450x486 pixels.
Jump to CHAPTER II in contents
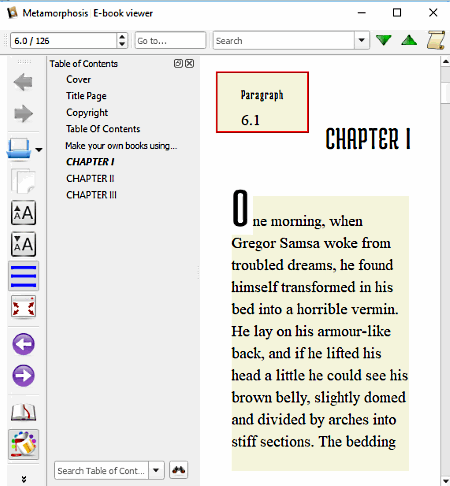pos(90,178)
